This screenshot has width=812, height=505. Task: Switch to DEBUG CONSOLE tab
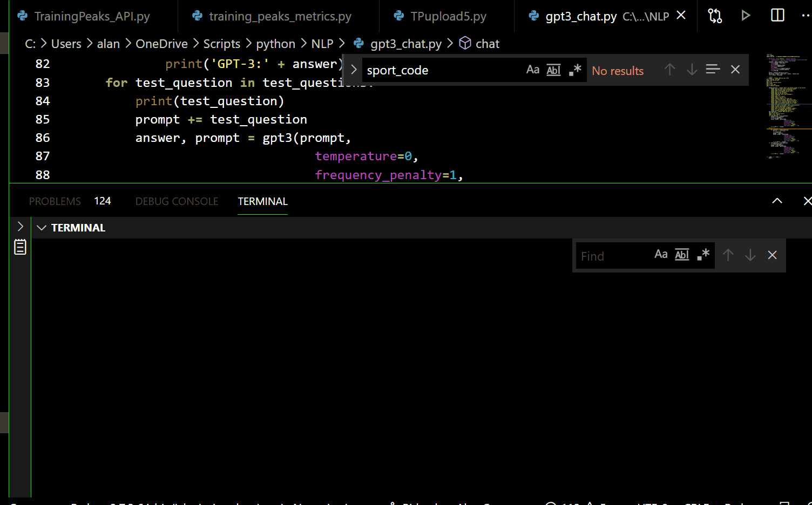tap(177, 201)
